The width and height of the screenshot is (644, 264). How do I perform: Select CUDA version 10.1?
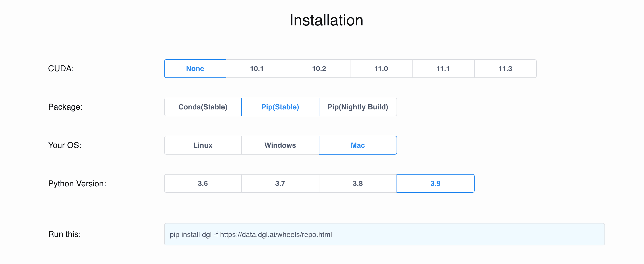click(x=257, y=68)
